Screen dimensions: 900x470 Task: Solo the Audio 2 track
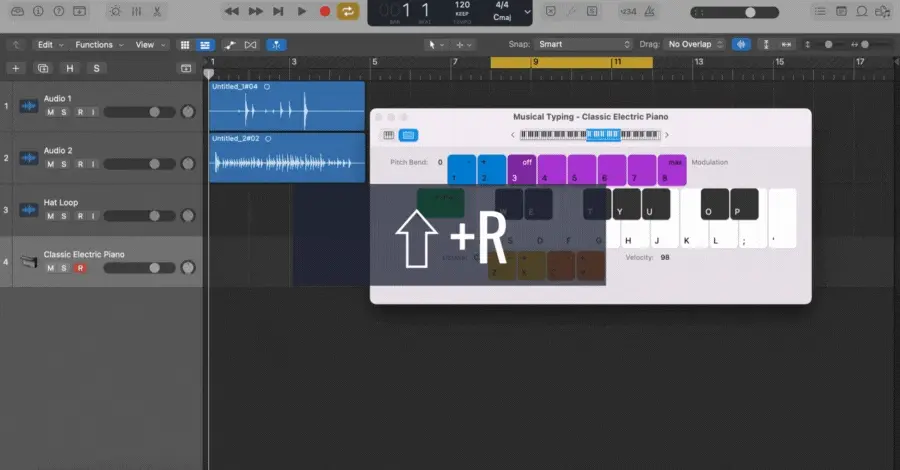tap(64, 164)
